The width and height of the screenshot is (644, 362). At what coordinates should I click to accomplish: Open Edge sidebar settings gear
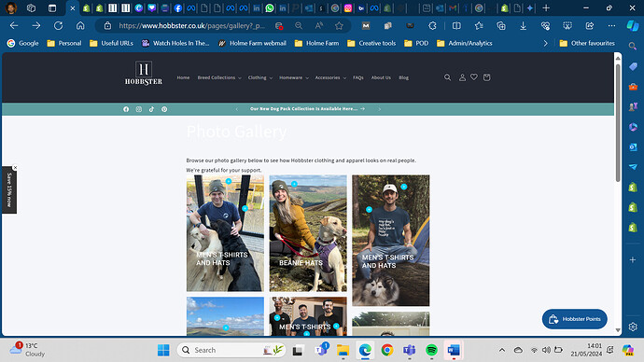tap(633, 327)
